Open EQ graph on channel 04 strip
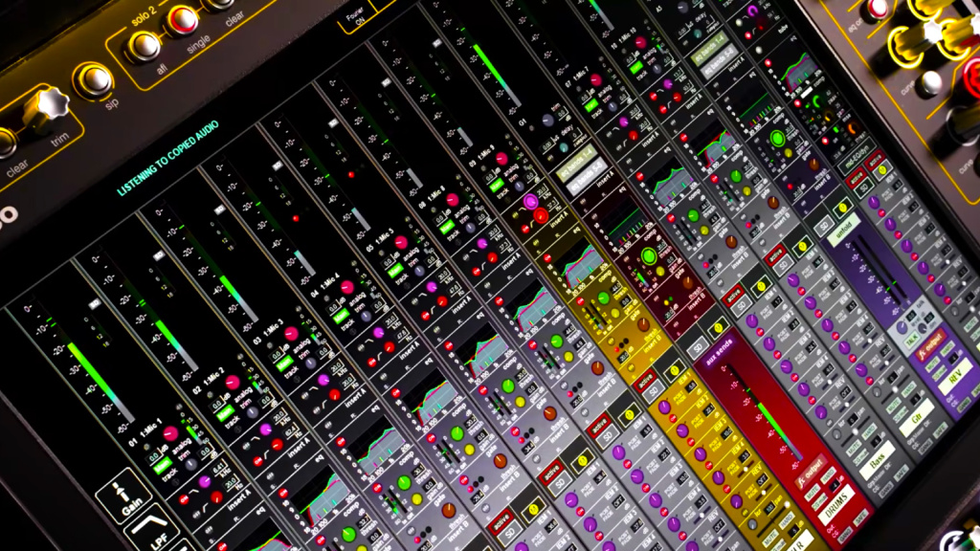This screenshot has width=980, height=551. coord(431,400)
